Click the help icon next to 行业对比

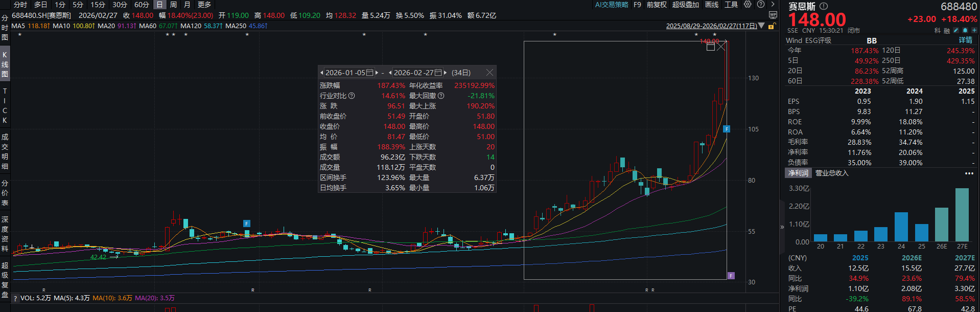pos(352,96)
